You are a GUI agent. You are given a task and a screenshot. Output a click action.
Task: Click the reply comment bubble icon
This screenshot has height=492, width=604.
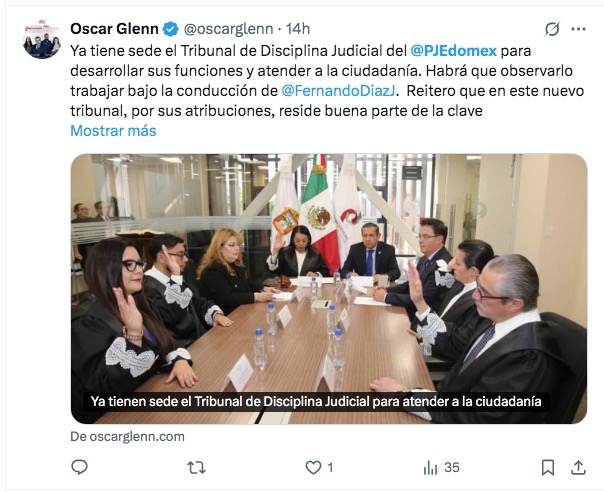click(80, 467)
